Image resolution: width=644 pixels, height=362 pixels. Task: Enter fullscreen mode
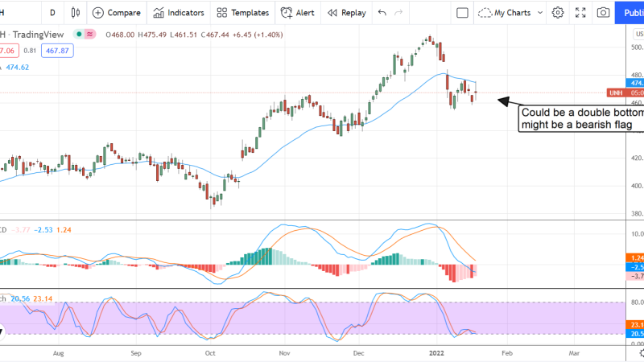[580, 13]
